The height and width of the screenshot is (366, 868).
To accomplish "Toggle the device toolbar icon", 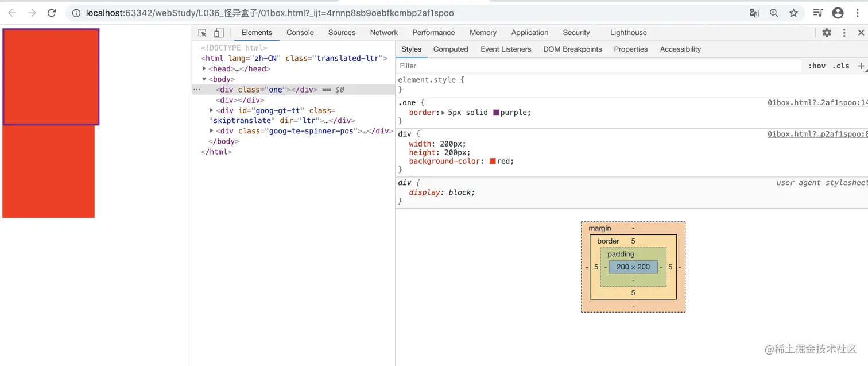I will point(219,33).
